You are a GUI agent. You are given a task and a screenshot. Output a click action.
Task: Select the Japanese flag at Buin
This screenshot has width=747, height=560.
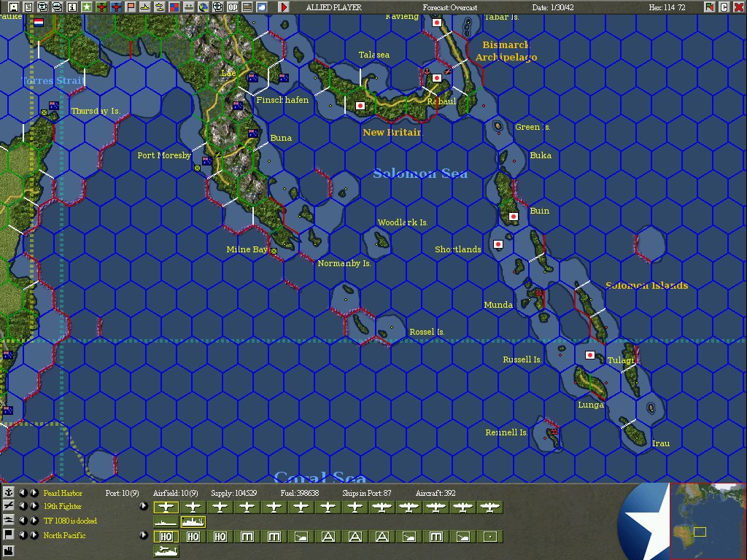513,216
